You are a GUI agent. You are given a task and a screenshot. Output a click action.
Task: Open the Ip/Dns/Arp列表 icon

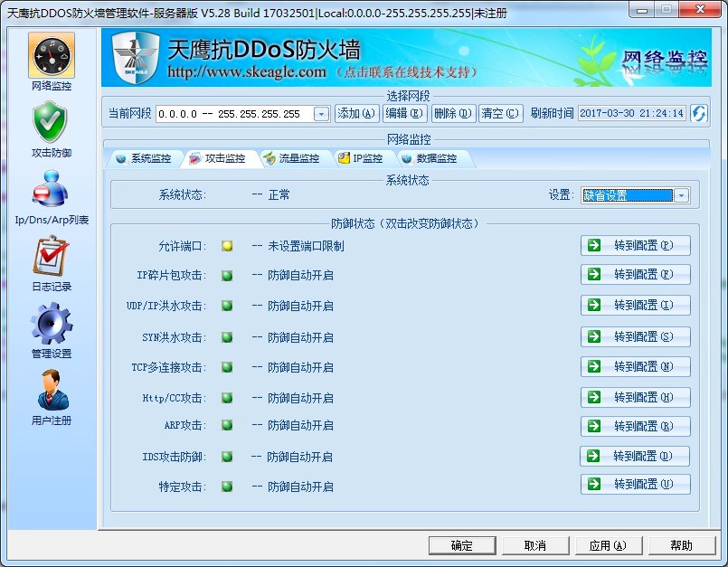pyautogui.click(x=51, y=188)
